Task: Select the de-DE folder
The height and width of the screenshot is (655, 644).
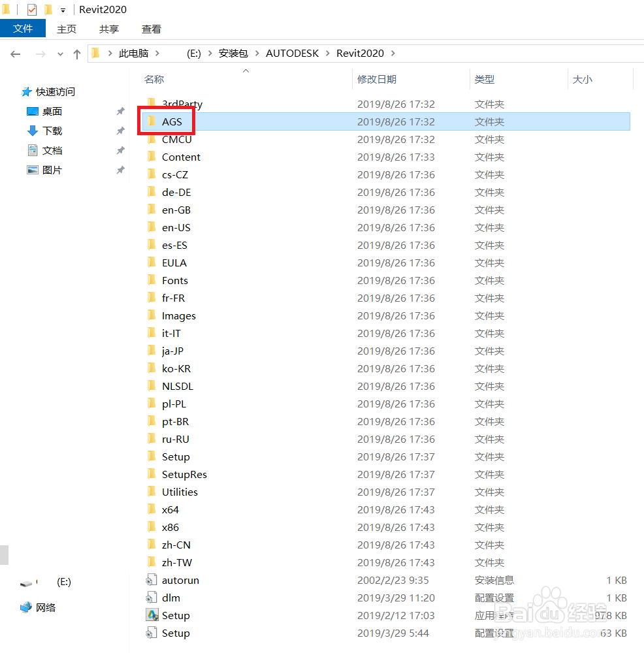Action: click(x=386, y=192)
